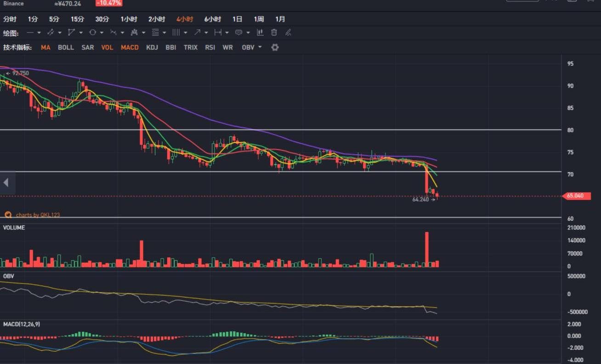Click left arrow to scroll chart back

[x=6, y=183]
